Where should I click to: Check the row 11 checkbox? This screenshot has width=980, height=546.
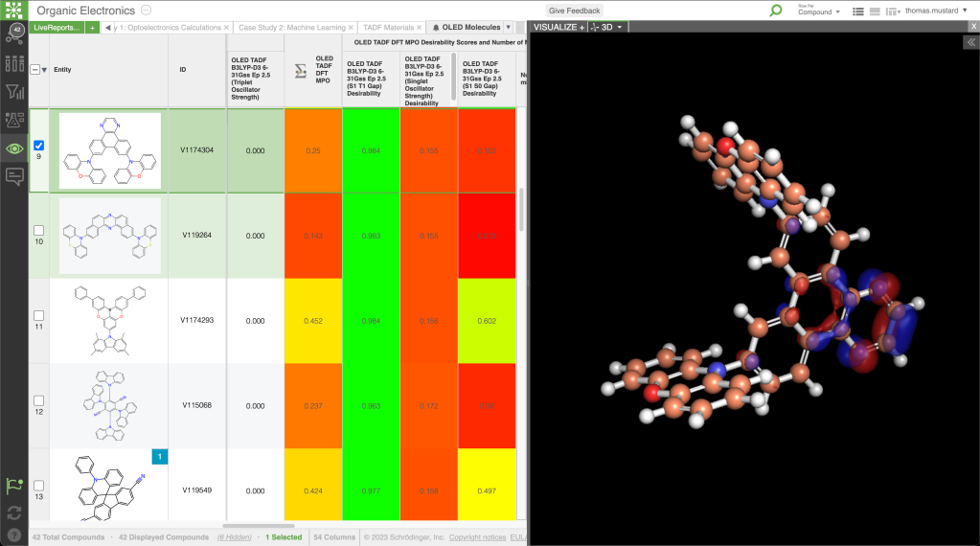pos(38,315)
